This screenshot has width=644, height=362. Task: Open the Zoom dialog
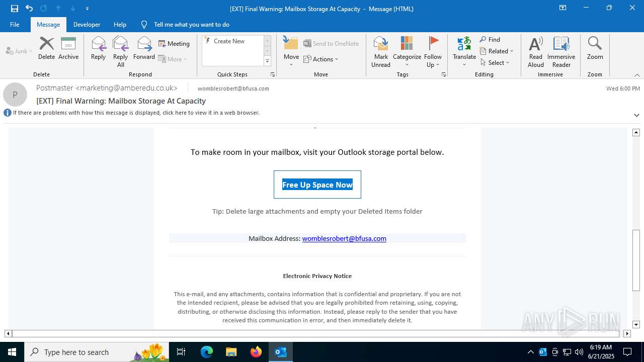click(595, 48)
